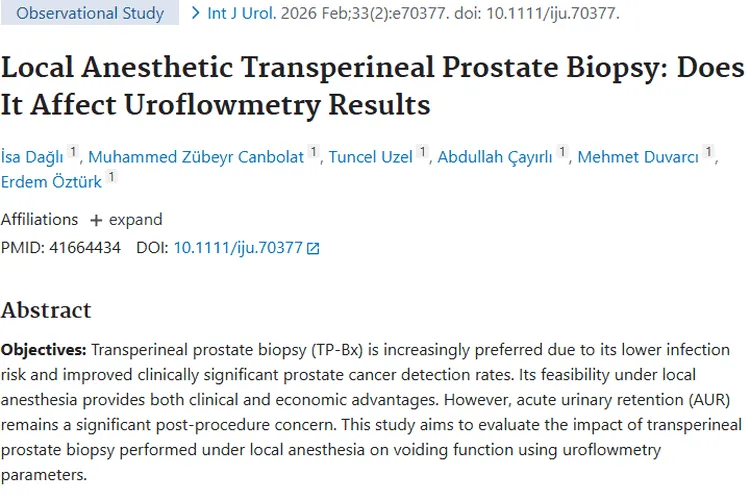Click the article title heading
The height and width of the screenshot is (500, 750).
372,86
